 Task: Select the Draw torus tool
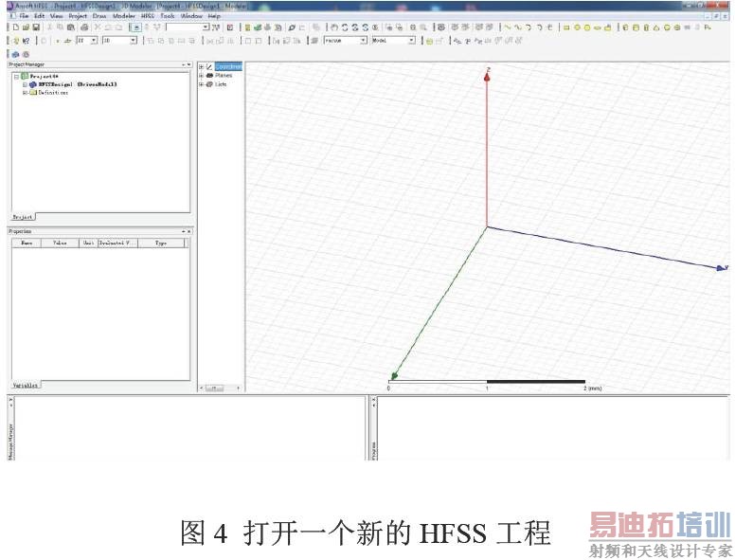677,27
